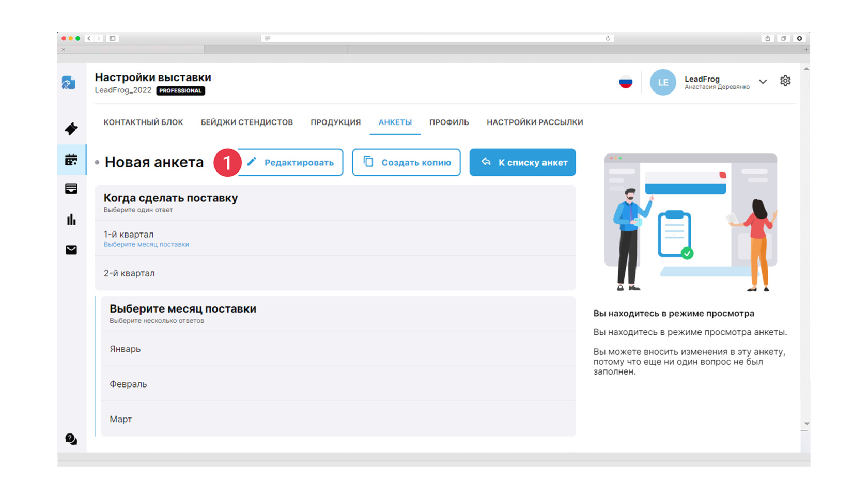This screenshot has width=868, height=496.
Task: Toggle browser sidebar panel icon
Action: point(112,38)
